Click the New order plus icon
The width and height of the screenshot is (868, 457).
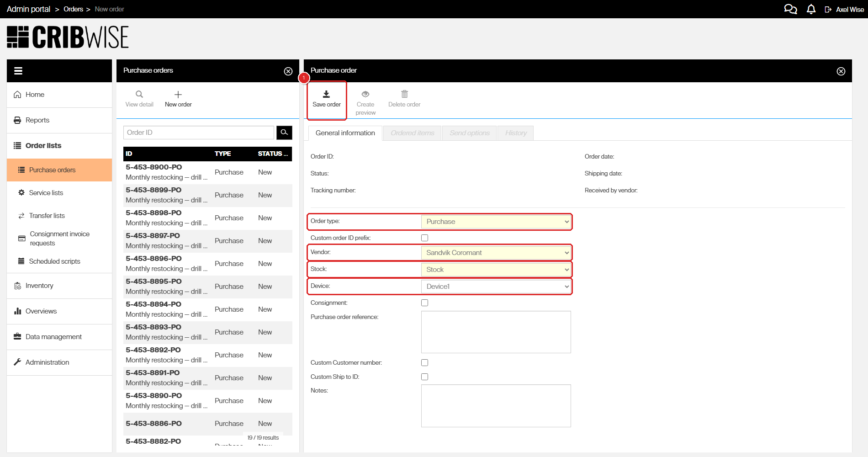tap(178, 95)
